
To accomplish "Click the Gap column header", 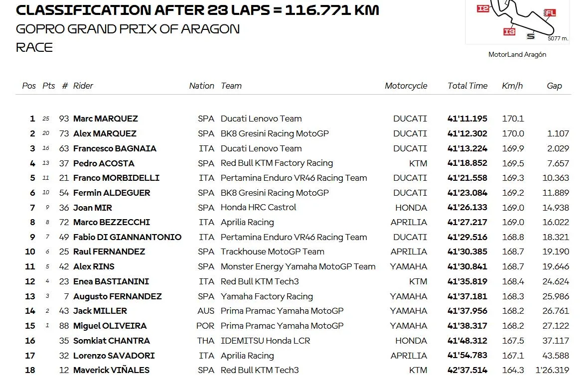I will tap(554, 86).
